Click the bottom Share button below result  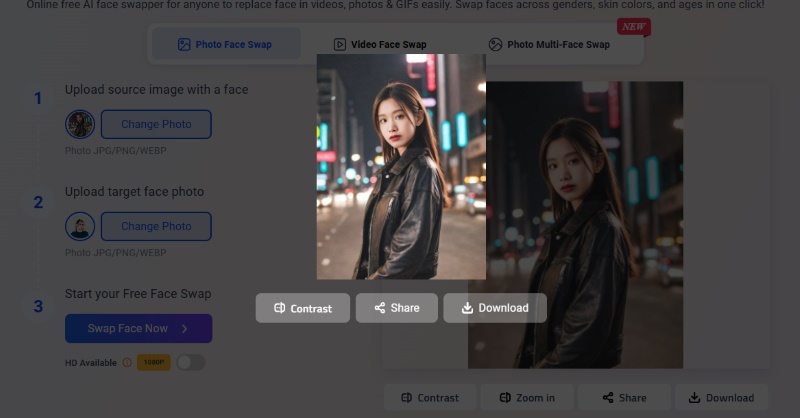tap(624, 398)
